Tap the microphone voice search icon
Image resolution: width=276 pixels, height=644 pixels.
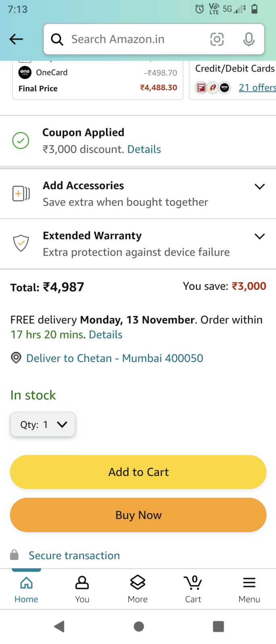[249, 39]
